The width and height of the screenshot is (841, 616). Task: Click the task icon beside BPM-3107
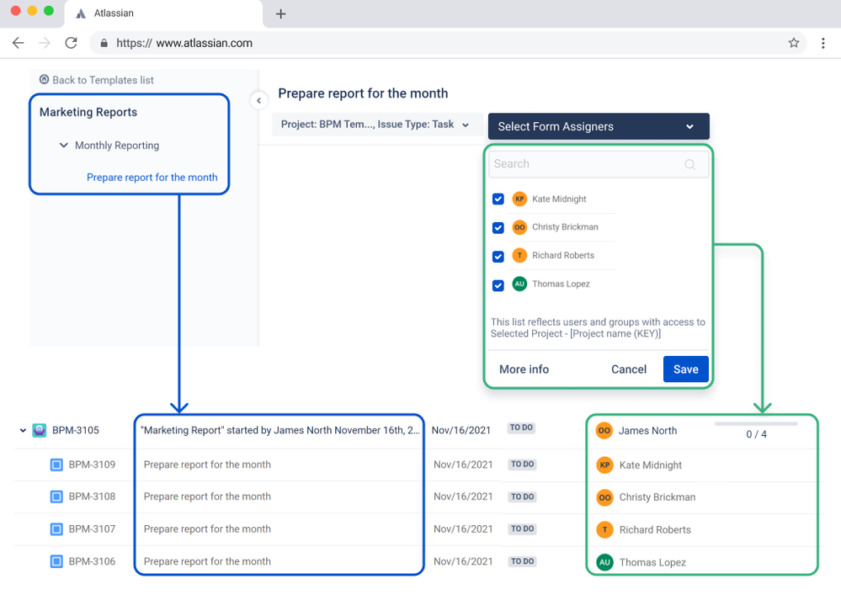click(x=56, y=529)
